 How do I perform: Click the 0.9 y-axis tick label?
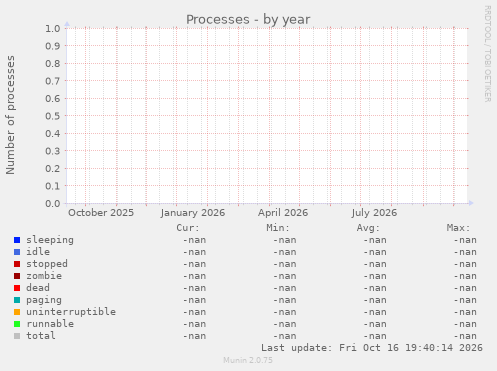[53, 46]
